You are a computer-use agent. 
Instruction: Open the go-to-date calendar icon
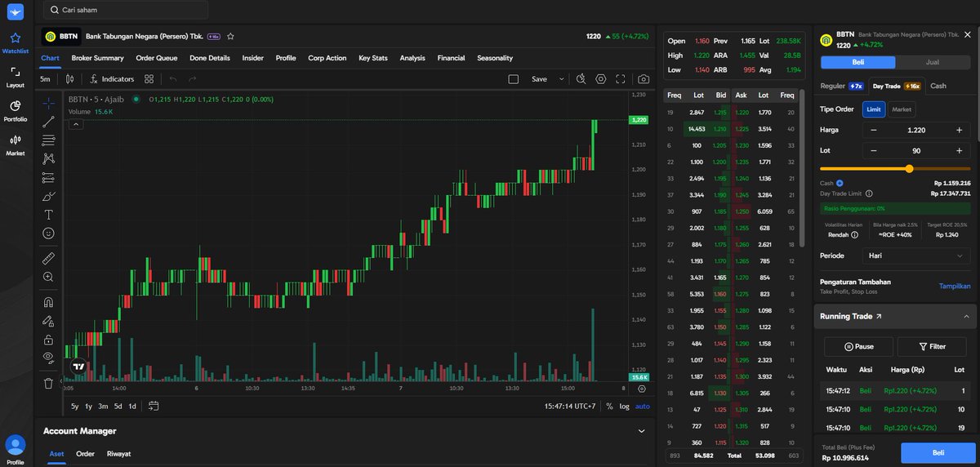coord(154,406)
